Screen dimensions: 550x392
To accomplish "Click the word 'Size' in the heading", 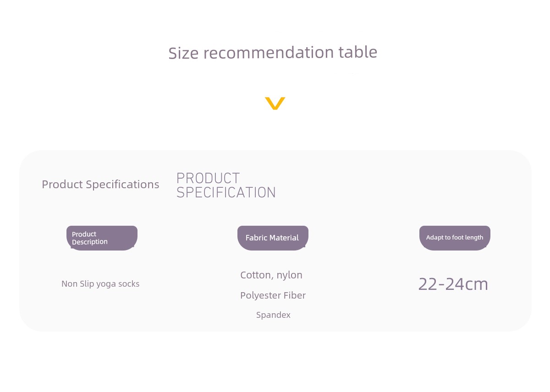I will 184,53.
